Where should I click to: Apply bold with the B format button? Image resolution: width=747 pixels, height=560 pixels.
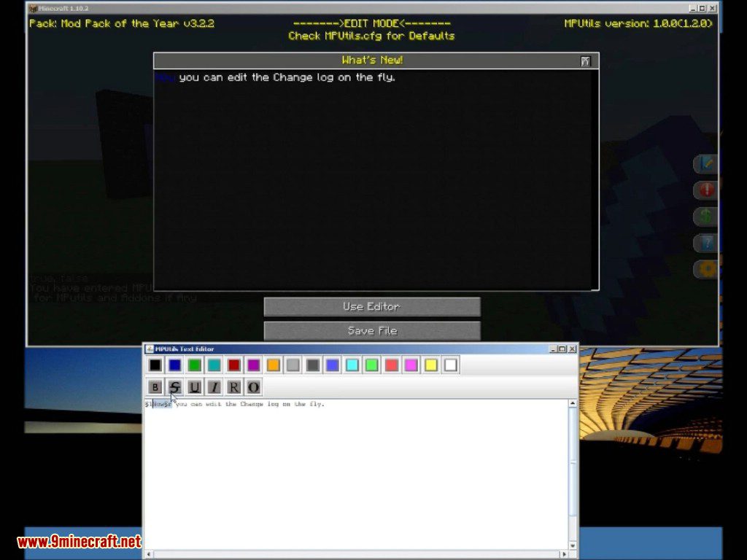coord(155,387)
